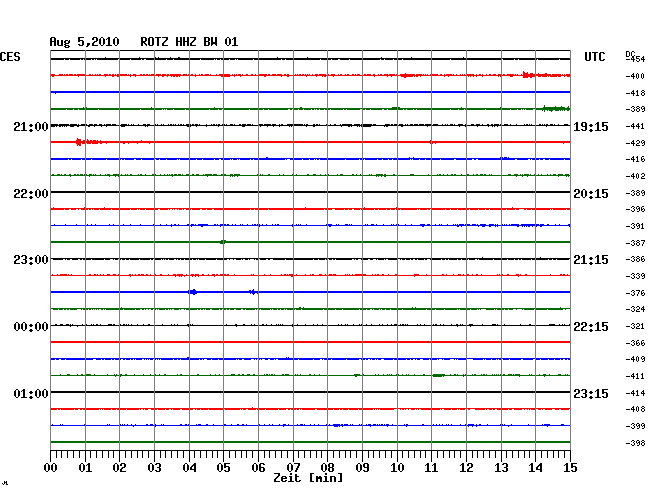Click the blue spike near minute 04 below 23:00

point(193,292)
